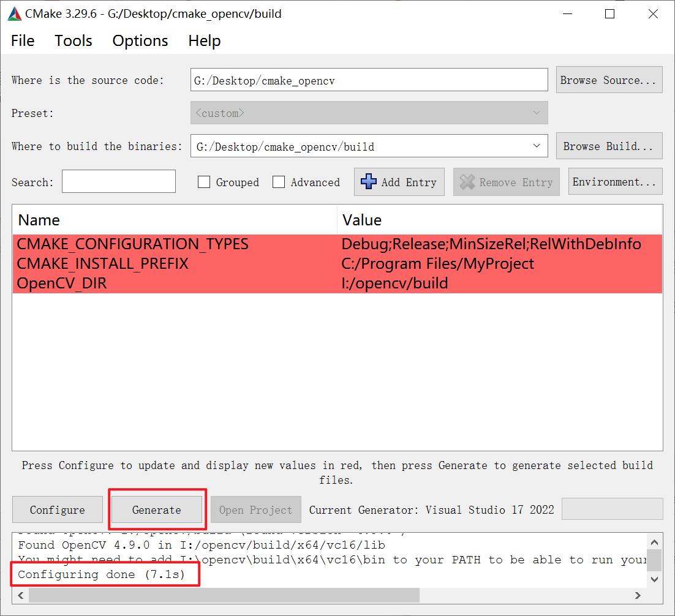Open the Tools menu

73,41
